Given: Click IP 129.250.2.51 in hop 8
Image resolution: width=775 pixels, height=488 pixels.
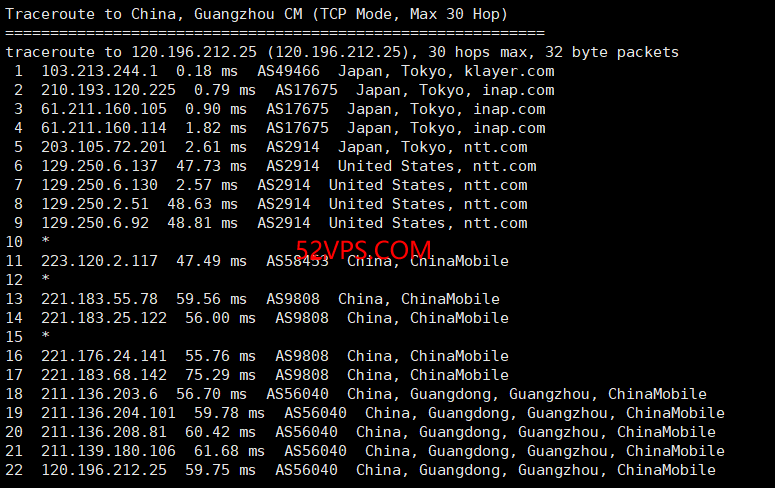Looking at the screenshot, I should (x=95, y=204).
